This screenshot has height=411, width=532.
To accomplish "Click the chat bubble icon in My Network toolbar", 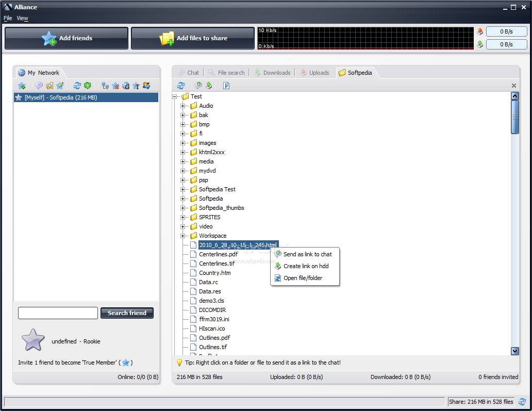I will point(39,86).
